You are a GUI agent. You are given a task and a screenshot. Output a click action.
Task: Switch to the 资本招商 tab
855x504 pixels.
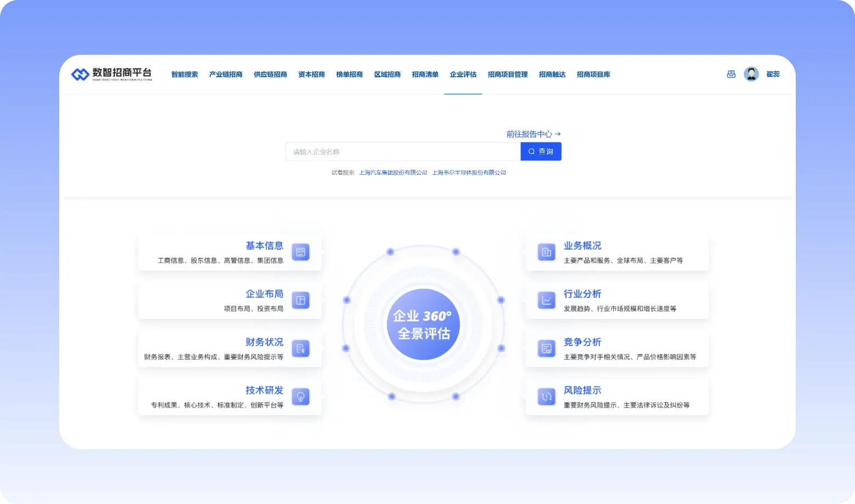(x=311, y=74)
